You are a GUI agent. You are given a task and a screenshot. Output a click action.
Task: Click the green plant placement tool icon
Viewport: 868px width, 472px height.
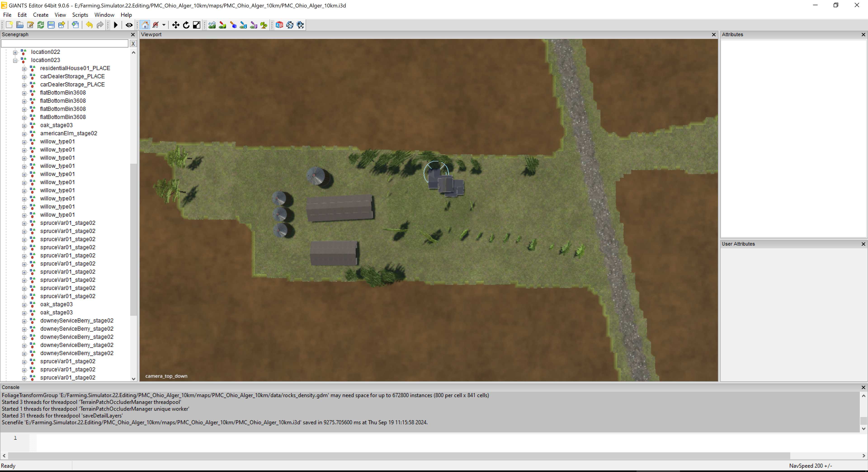[264, 25]
